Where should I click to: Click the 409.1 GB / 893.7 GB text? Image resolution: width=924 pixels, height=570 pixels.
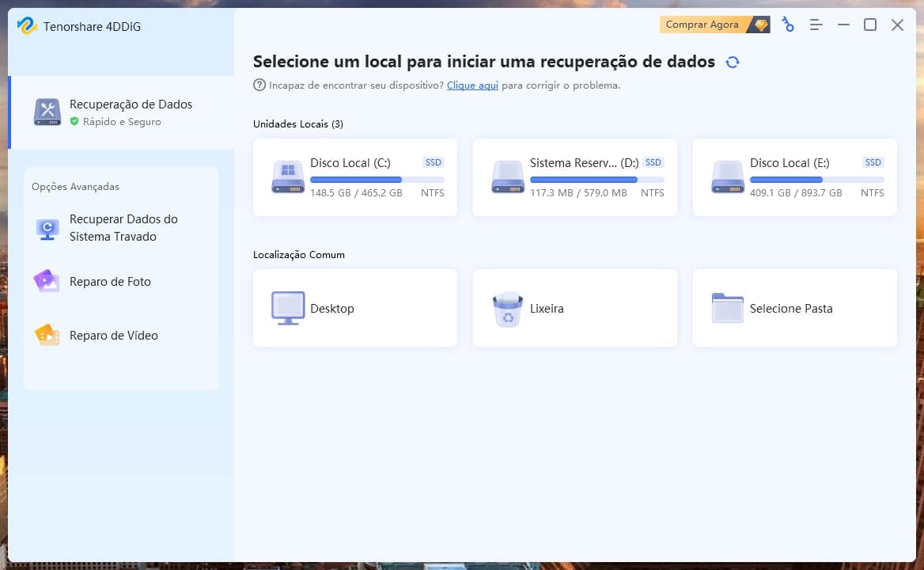click(x=796, y=192)
